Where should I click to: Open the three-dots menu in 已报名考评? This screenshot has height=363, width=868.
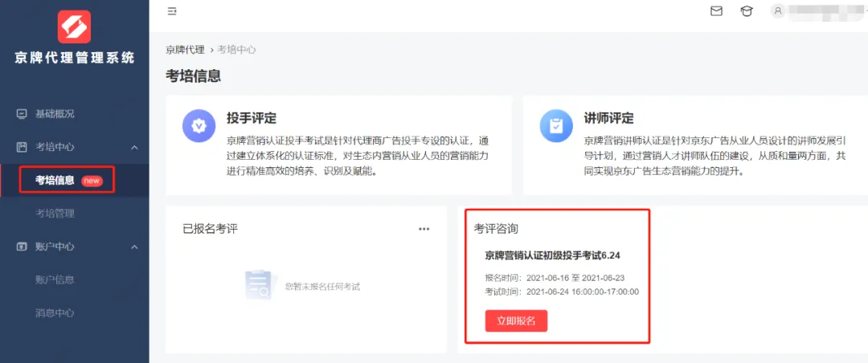pyautogui.click(x=424, y=229)
